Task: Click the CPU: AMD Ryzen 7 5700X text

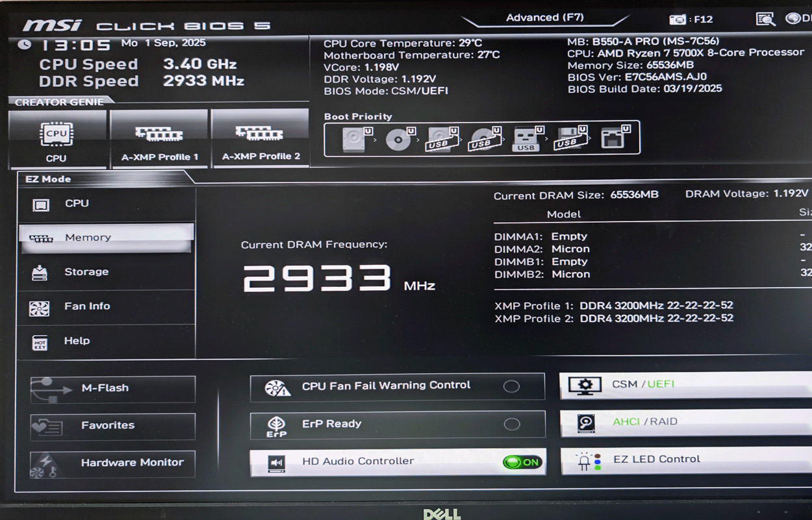Action: point(685,53)
